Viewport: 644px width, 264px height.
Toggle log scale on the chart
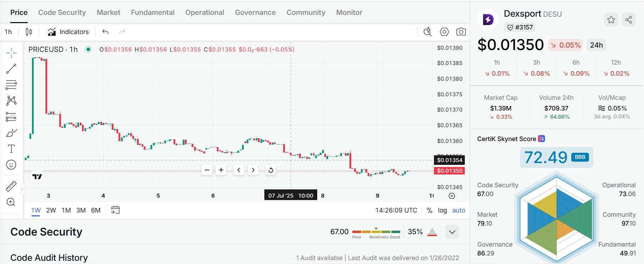point(442,210)
